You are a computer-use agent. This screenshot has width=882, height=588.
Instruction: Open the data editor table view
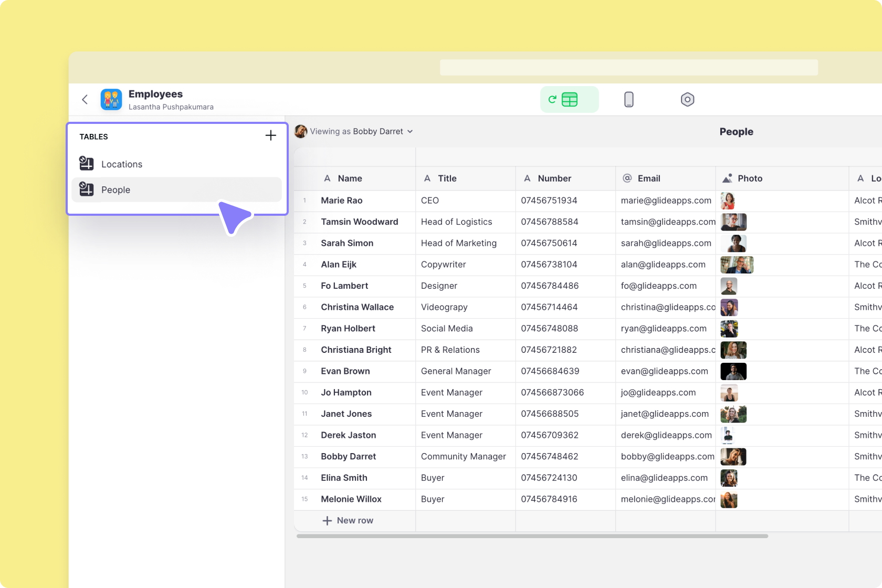click(569, 99)
